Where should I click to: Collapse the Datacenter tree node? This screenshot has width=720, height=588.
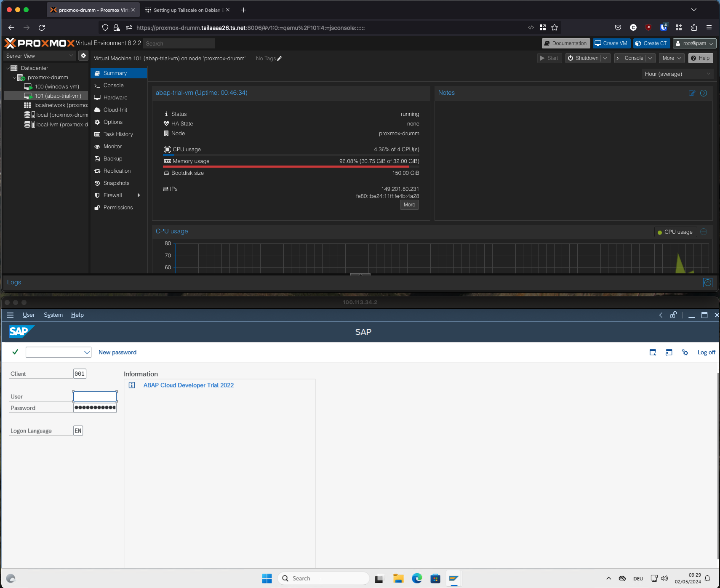[8, 68]
